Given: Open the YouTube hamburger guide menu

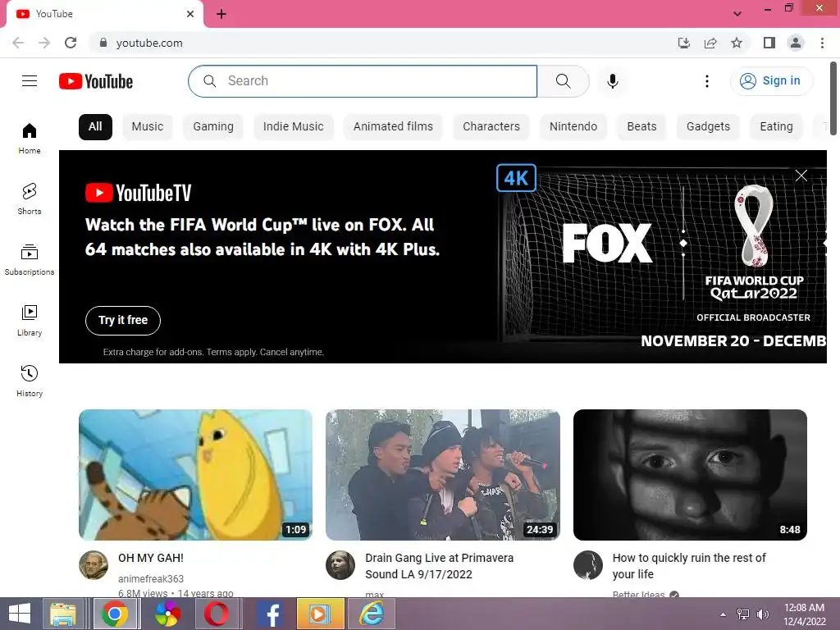Looking at the screenshot, I should coord(30,81).
